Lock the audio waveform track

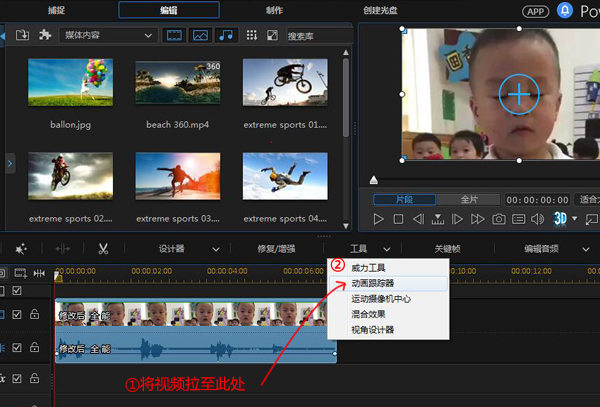point(34,347)
